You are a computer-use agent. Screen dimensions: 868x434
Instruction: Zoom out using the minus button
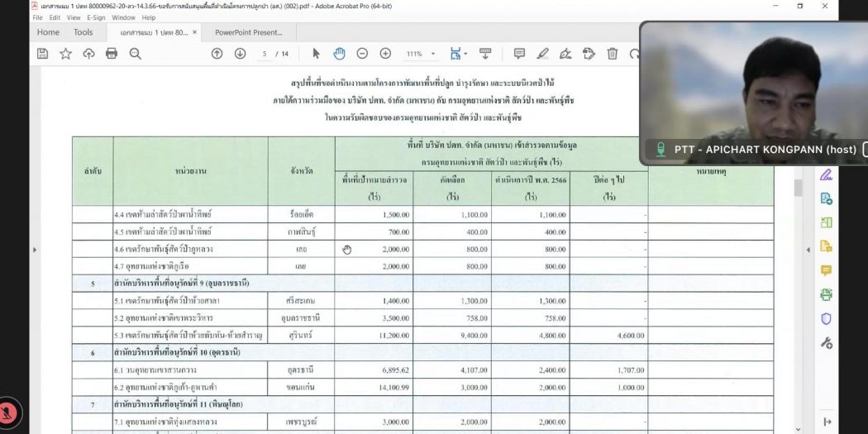click(362, 54)
